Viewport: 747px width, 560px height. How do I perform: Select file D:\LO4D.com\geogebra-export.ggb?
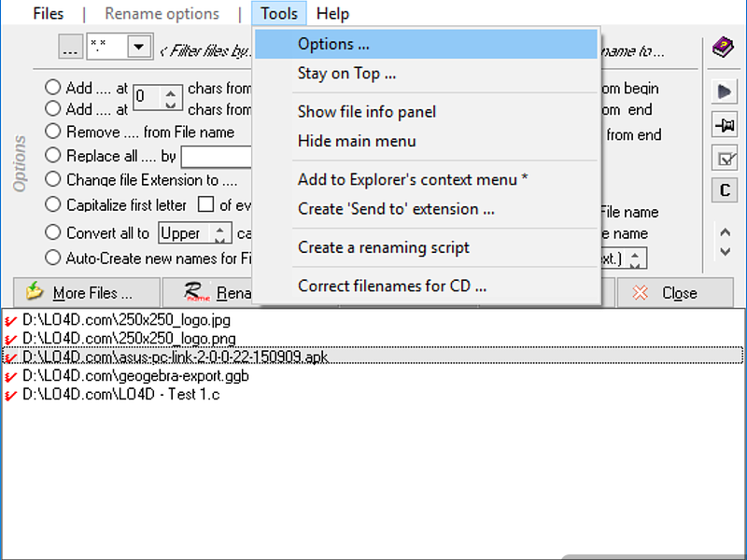pyautogui.click(x=135, y=376)
